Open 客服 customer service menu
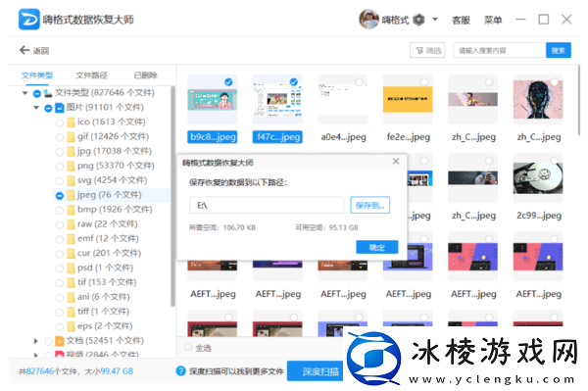The image size is (588, 391). [461, 20]
